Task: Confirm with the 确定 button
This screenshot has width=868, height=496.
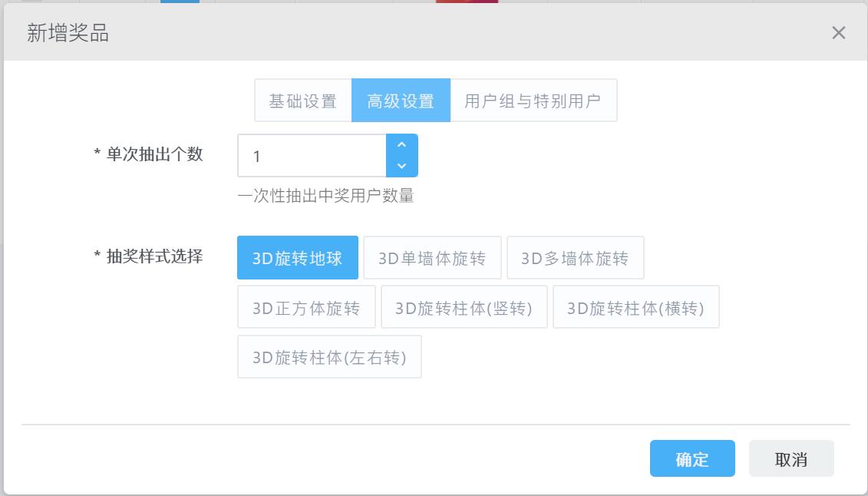Action: pos(692,458)
